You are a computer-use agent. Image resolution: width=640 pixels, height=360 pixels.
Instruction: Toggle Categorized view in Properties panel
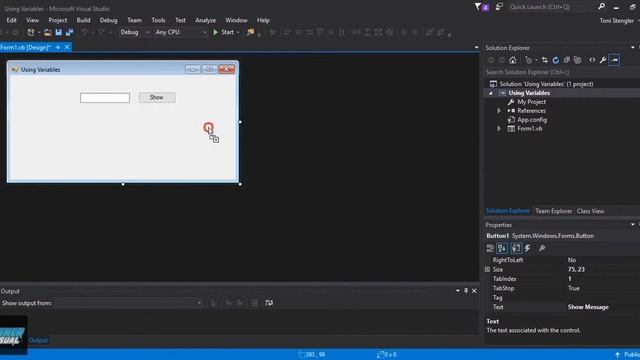coord(490,248)
